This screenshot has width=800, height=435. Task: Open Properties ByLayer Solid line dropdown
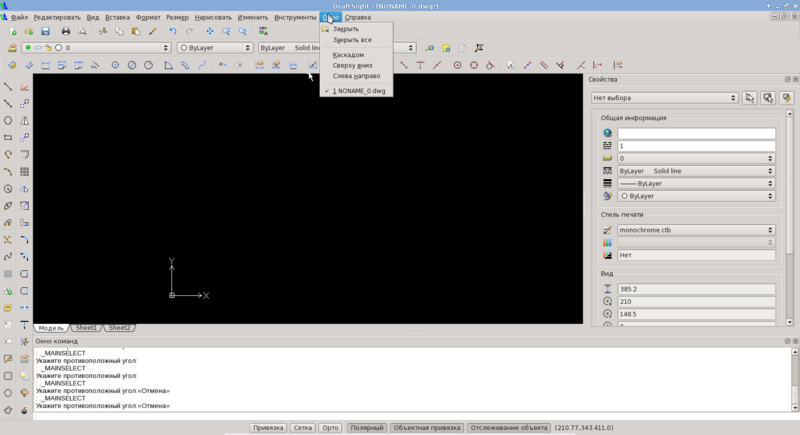tap(696, 171)
